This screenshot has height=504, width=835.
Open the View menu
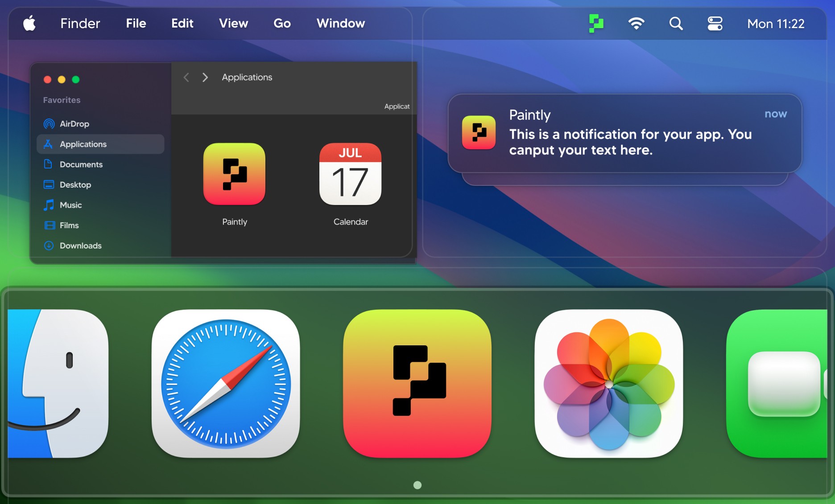234,23
